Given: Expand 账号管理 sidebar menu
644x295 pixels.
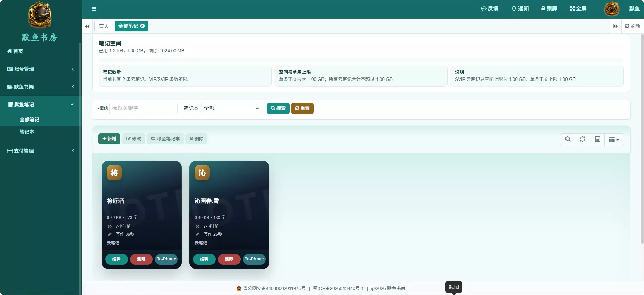Looking at the screenshot, I should coord(40,69).
